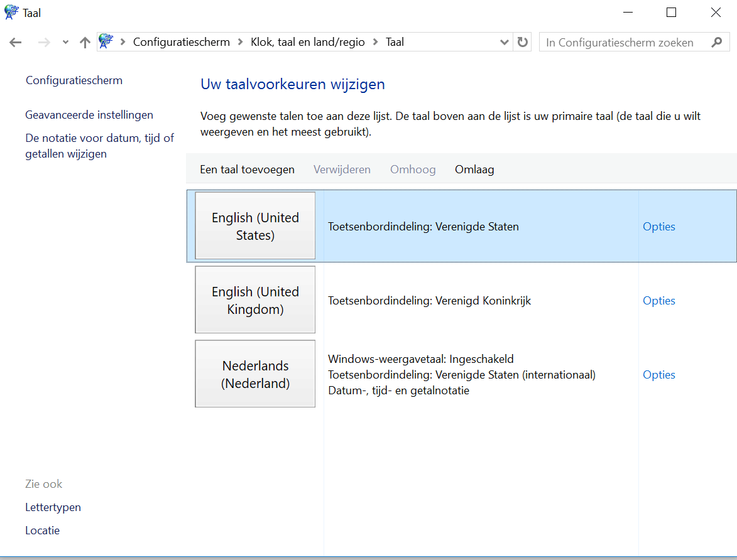
Task: Click the Verwijderen toolbar button
Action: tap(342, 170)
